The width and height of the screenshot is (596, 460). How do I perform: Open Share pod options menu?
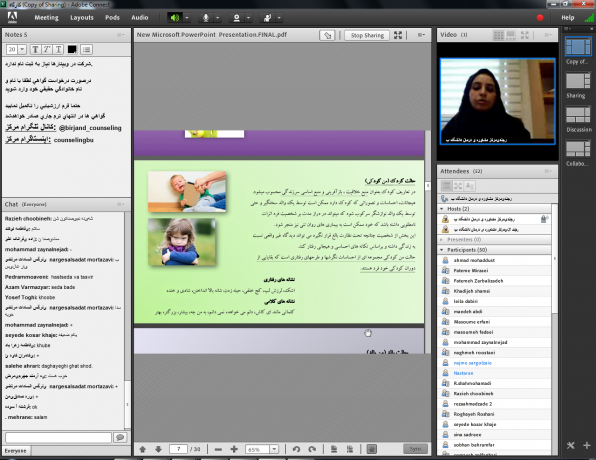[x=421, y=35]
